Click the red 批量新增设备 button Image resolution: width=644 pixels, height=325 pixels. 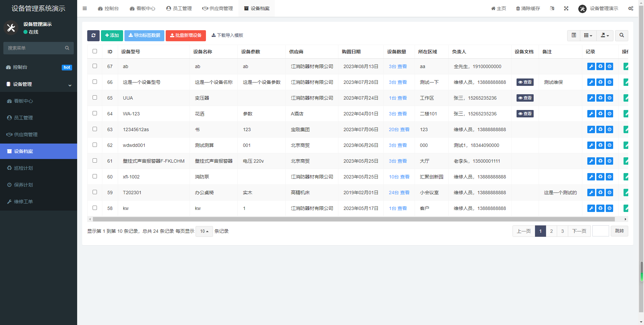(186, 36)
